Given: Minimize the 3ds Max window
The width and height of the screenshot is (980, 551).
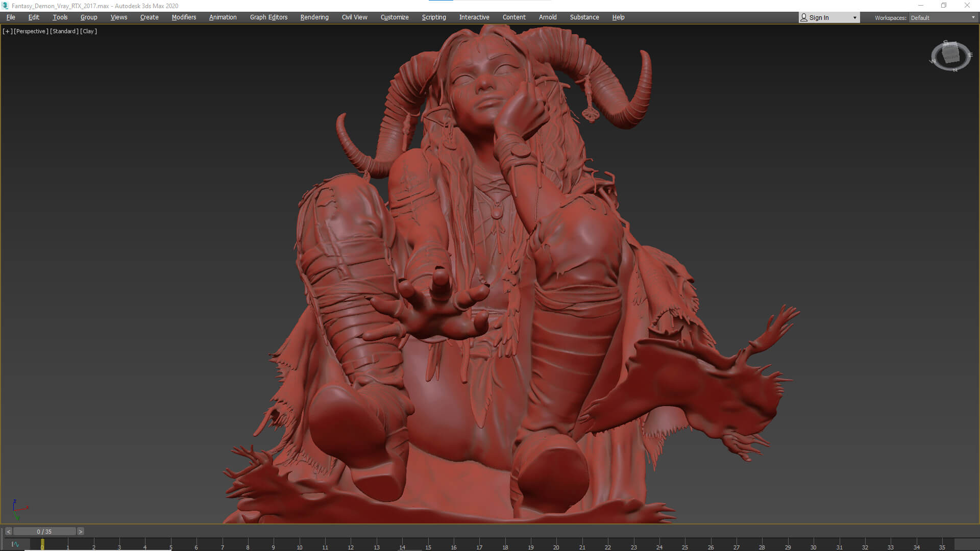Looking at the screenshot, I should (921, 6).
